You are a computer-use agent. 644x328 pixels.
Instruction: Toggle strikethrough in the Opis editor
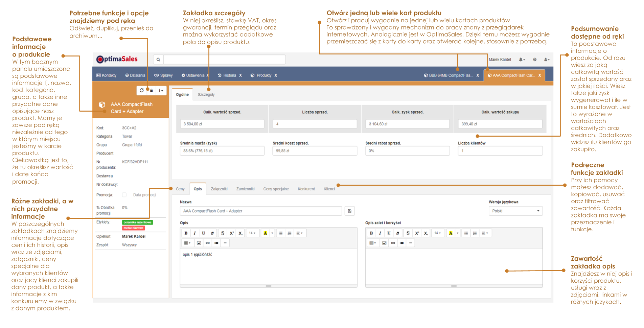point(223,233)
